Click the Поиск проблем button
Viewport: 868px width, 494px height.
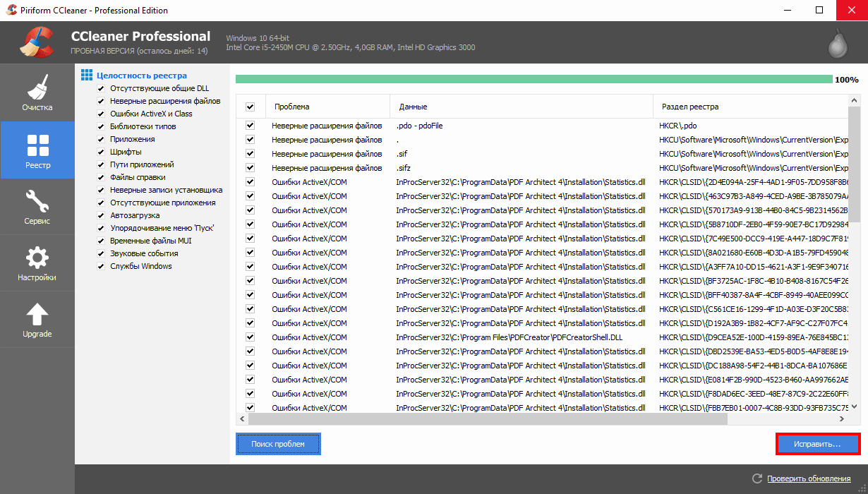278,444
